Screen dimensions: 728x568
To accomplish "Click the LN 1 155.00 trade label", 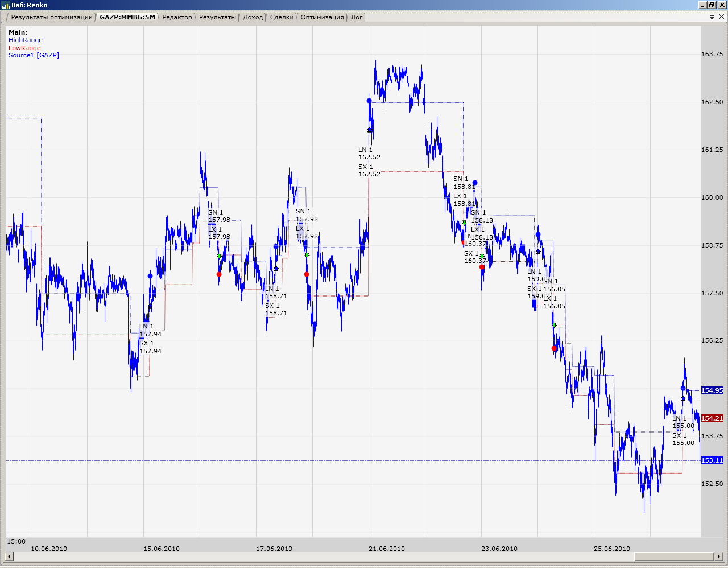I will pyautogui.click(x=683, y=422).
